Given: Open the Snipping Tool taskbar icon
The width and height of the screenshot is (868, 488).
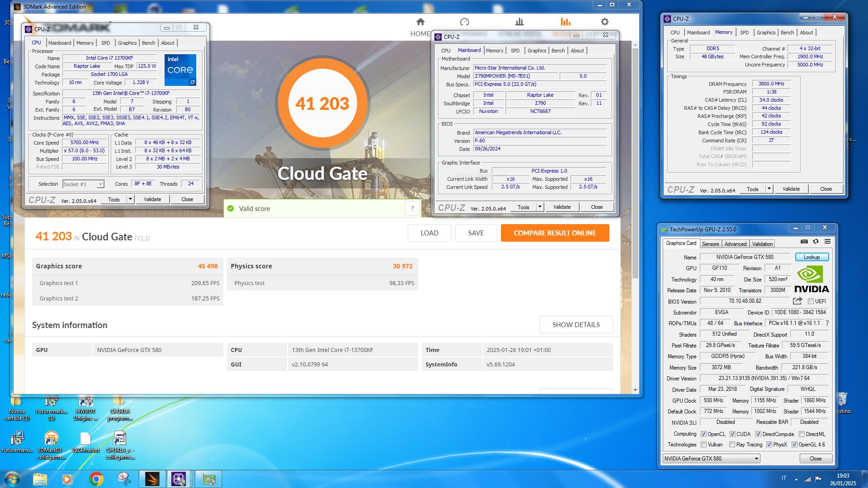Looking at the screenshot, I should 123,479.
